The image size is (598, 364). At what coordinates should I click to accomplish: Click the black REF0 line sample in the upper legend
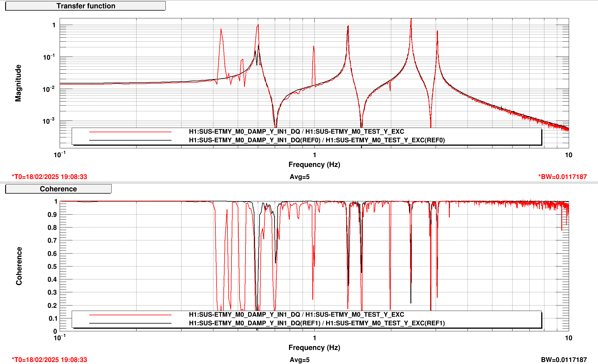(x=130, y=140)
